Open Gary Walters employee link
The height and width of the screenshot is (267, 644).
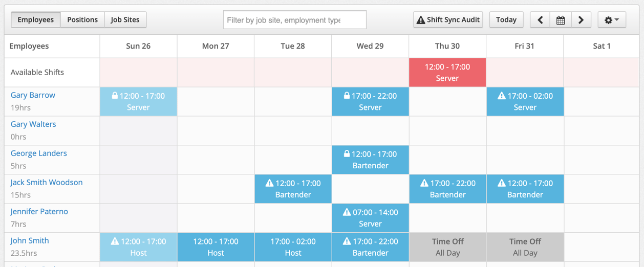(x=33, y=124)
